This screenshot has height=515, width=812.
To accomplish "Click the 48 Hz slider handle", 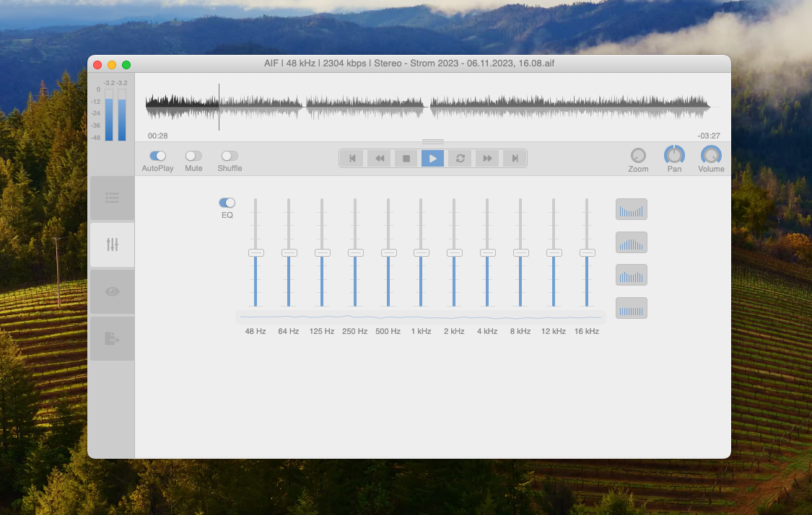I will tap(256, 252).
